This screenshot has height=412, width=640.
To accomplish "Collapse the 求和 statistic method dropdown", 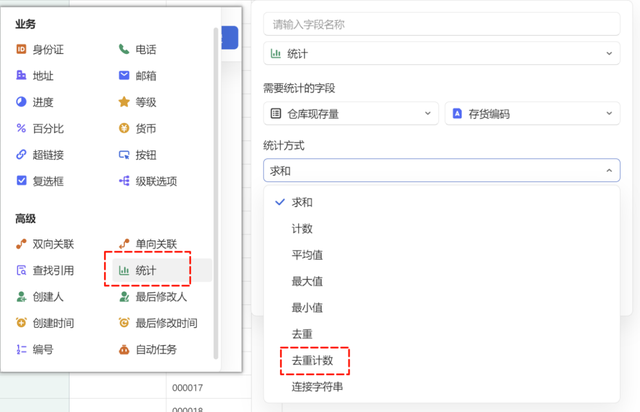I will tap(442, 170).
